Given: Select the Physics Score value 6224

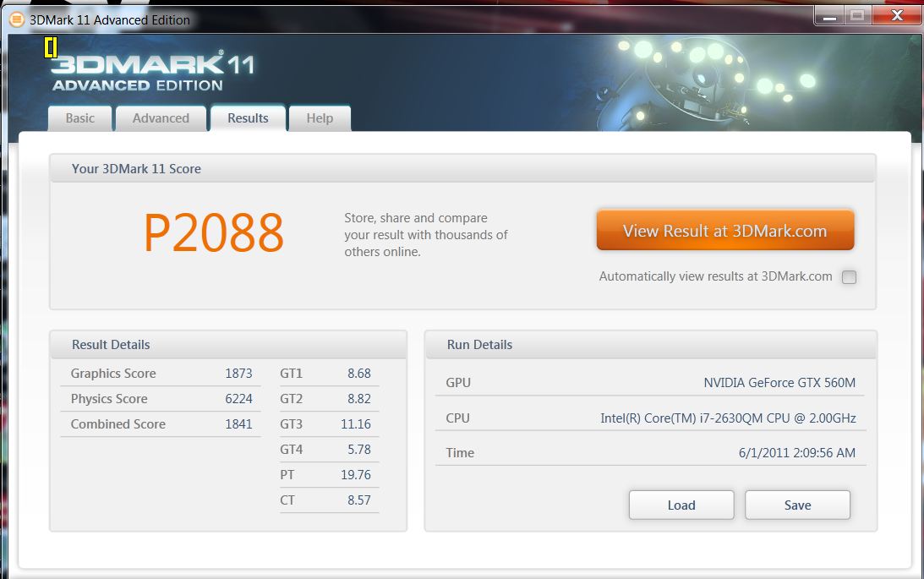Looking at the screenshot, I should tap(238, 399).
